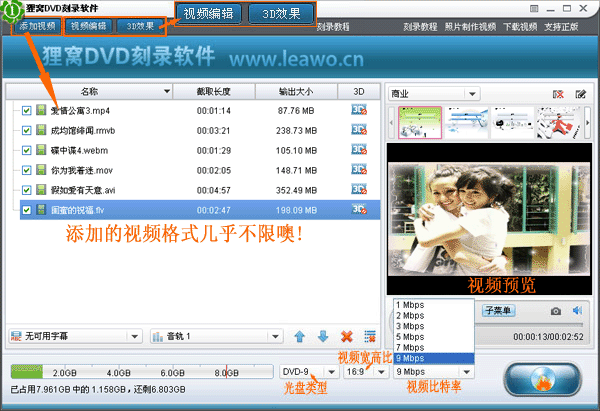Move selected video down with blue arrow
The width and height of the screenshot is (600, 411).
(x=323, y=337)
